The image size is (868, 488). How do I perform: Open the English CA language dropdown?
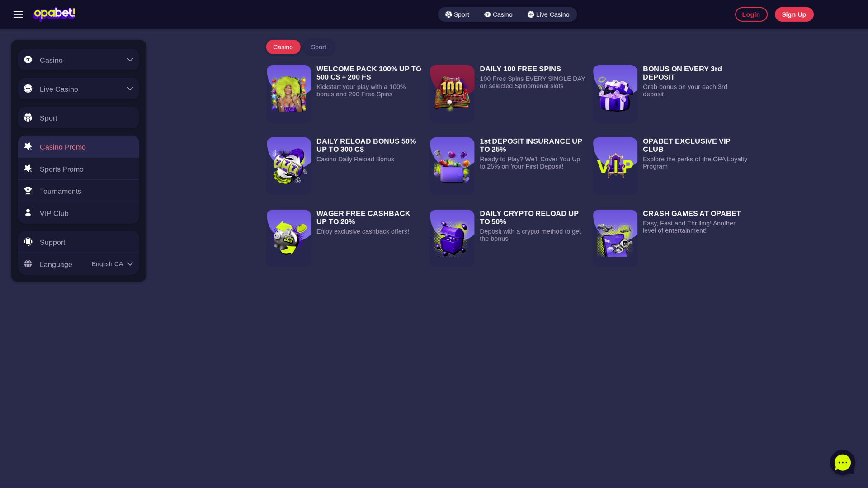112,264
